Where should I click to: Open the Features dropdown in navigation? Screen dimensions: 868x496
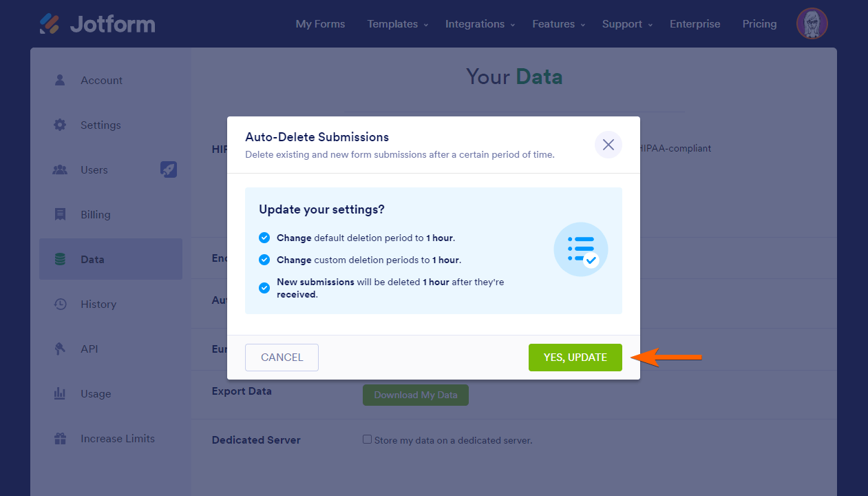point(558,24)
